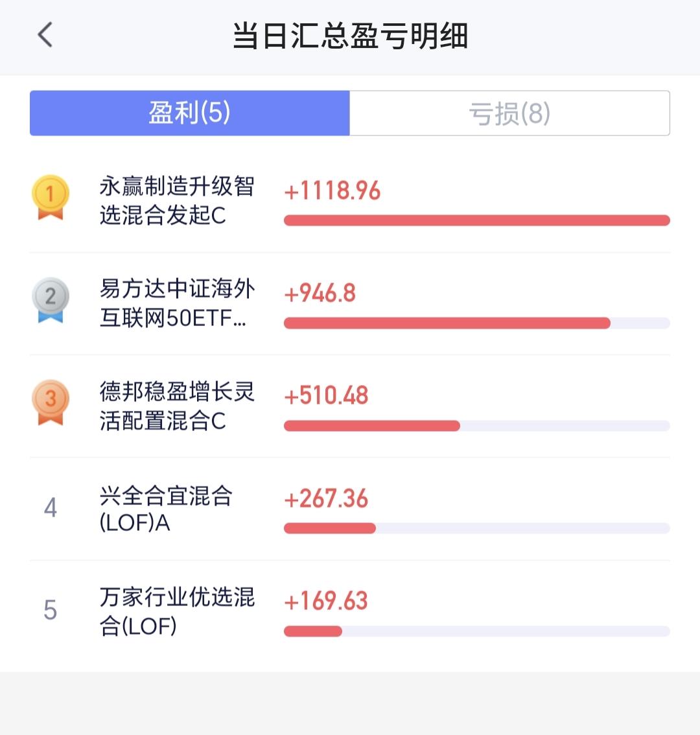Viewport: 700px width, 735px height.
Task: Select the rank number 5 label
Action: click(50, 611)
